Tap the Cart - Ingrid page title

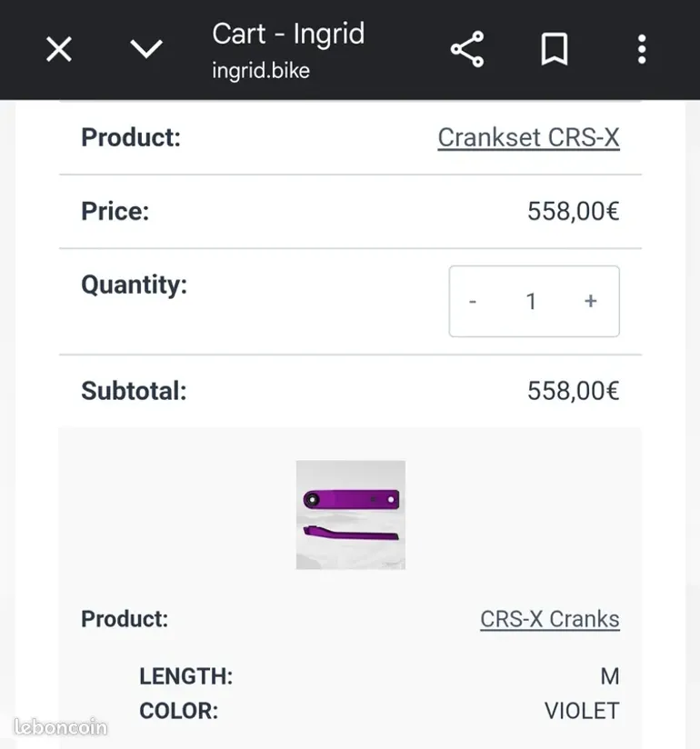coord(288,34)
